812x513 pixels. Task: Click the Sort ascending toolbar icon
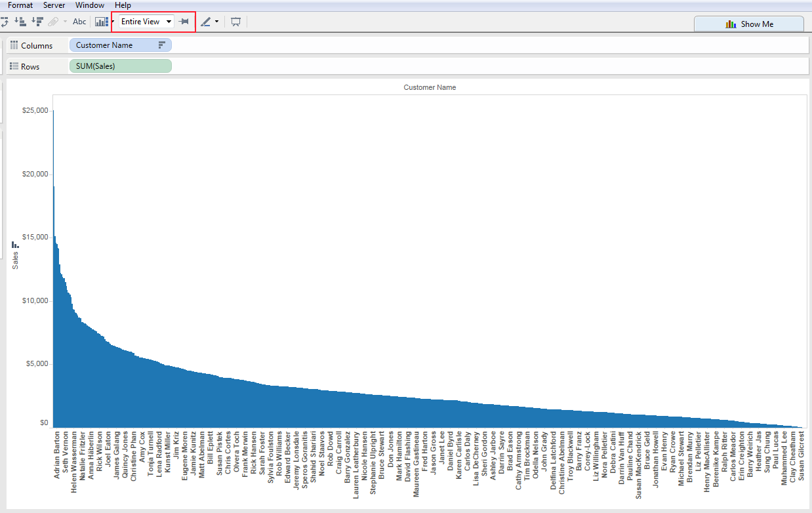pyautogui.click(x=20, y=22)
